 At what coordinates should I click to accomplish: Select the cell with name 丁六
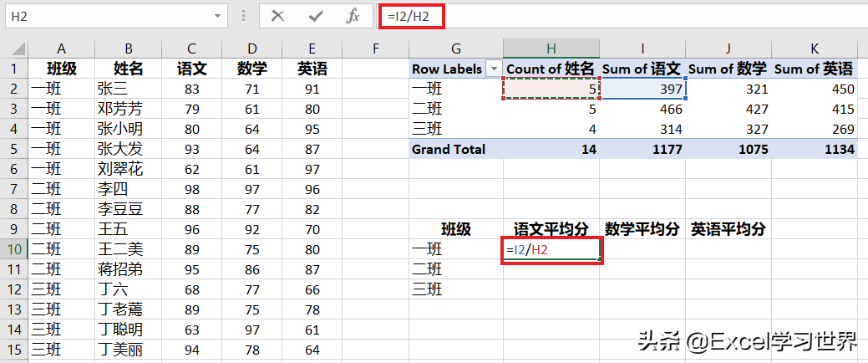[x=129, y=289]
